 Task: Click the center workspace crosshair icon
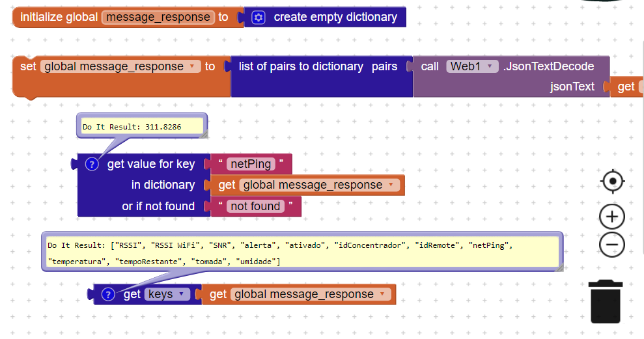pos(612,182)
